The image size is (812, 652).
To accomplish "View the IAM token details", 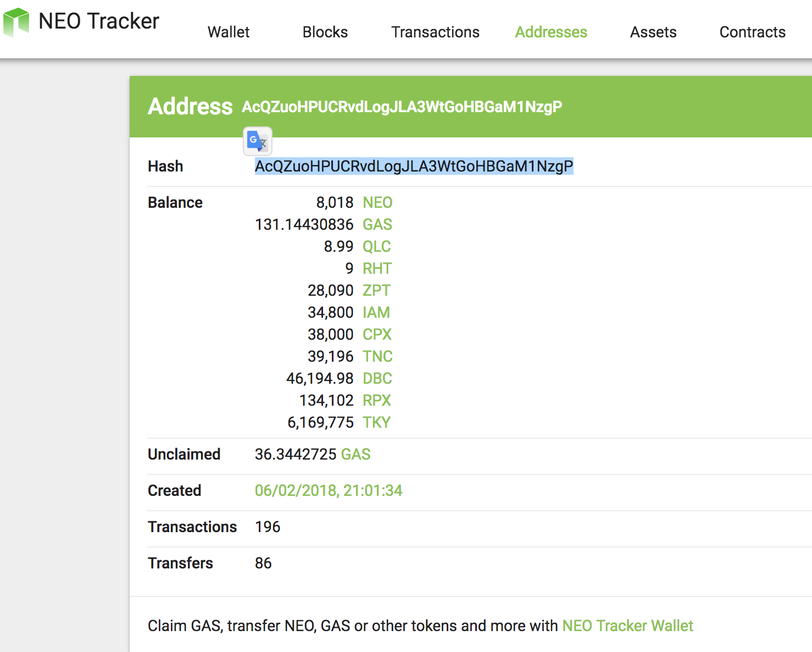I will (x=377, y=312).
